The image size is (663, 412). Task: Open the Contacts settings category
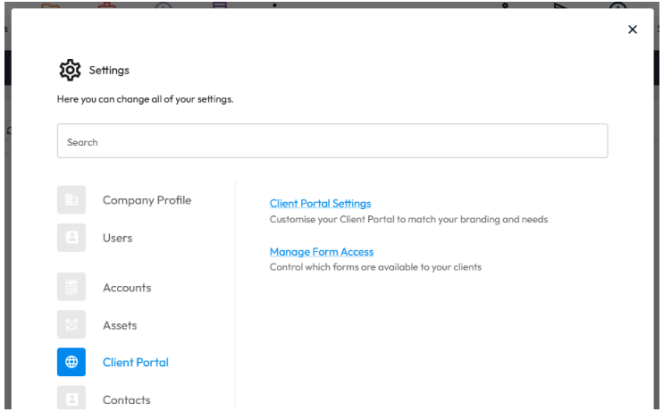pos(126,400)
